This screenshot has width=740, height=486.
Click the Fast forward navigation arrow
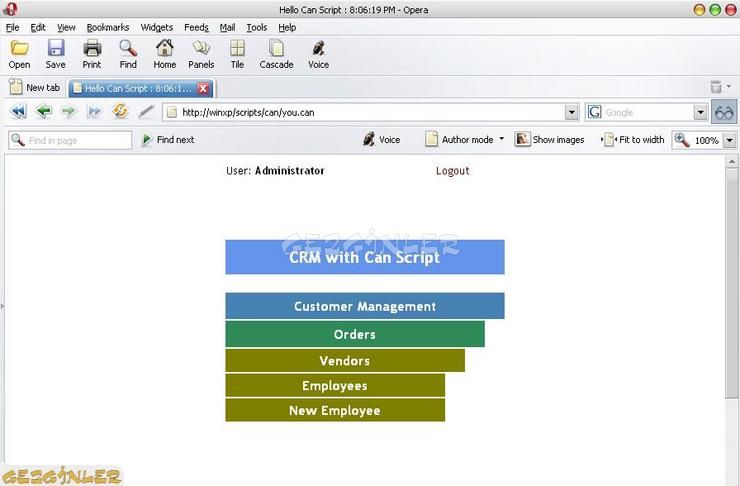tap(94, 112)
